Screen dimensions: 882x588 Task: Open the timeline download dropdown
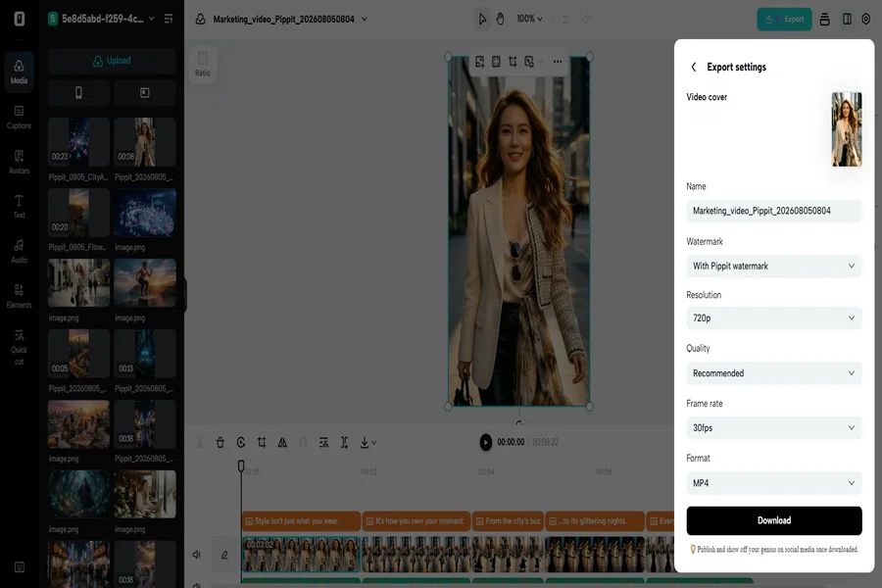[x=367, y=443]
